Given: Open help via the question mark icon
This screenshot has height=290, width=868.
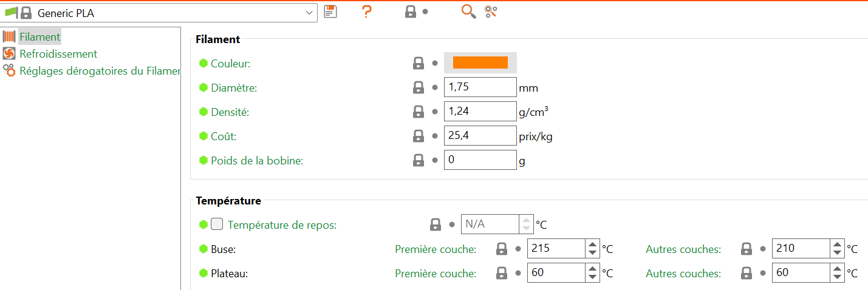Looking at the screenshot, I should [366, 12].
